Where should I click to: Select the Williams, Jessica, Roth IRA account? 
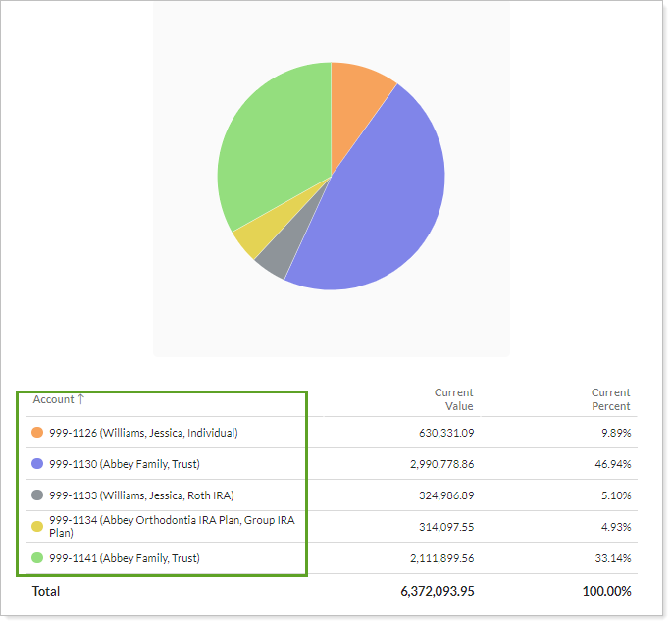coord(141,495)
